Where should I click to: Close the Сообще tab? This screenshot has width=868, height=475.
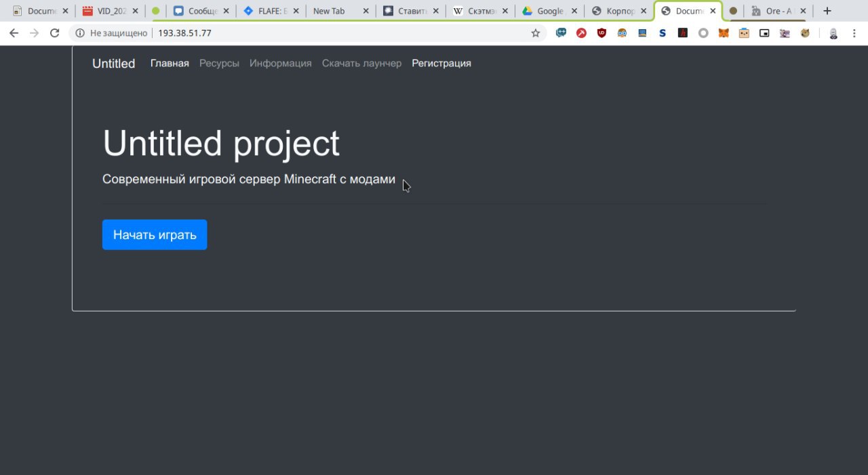[226, 11]
